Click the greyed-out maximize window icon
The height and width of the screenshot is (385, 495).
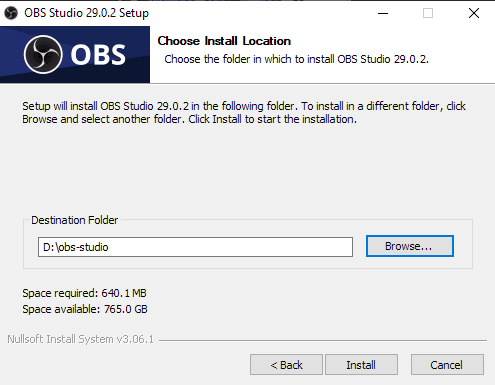click(428, 13)
